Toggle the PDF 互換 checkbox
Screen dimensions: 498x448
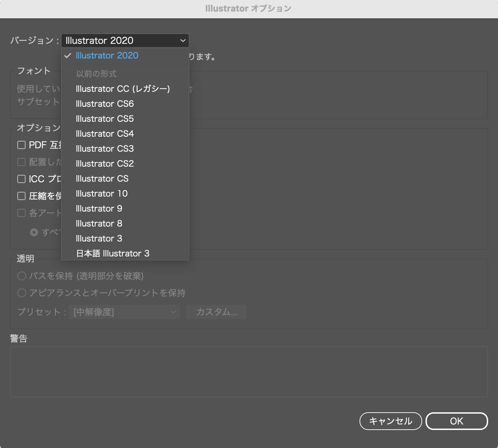tap(21, 145)
